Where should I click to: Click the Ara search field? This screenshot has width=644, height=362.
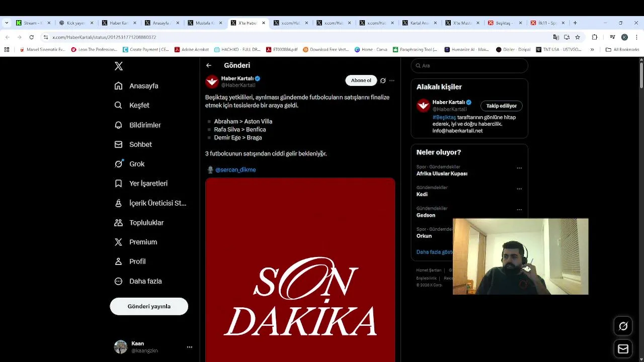point(469,65)
